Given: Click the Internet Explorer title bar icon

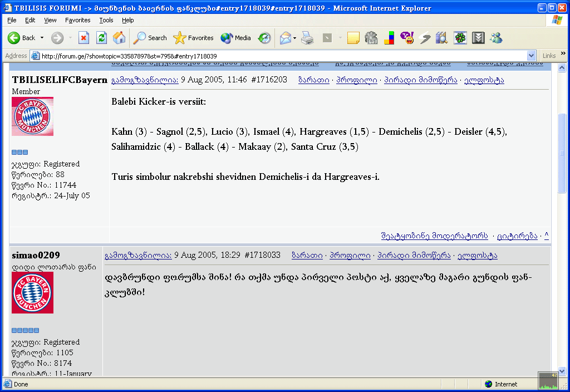Looking at the screenshot, I should pyautogui.click(x=7, y=8).
